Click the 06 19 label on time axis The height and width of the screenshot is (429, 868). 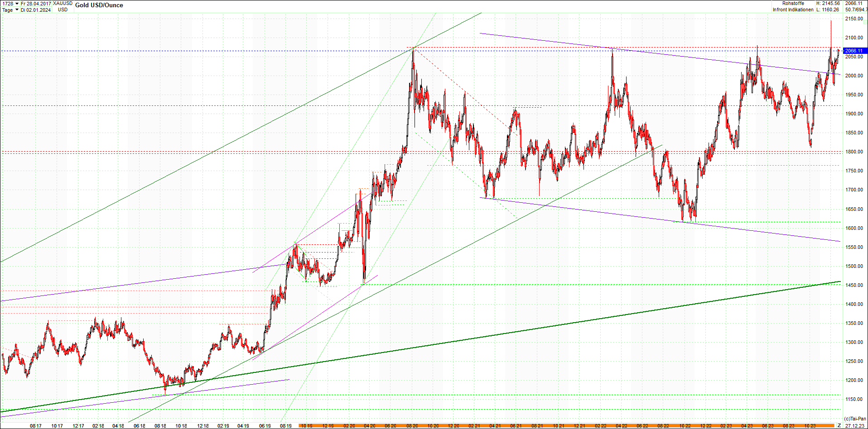pyautogui.click(x=265, y=426)
